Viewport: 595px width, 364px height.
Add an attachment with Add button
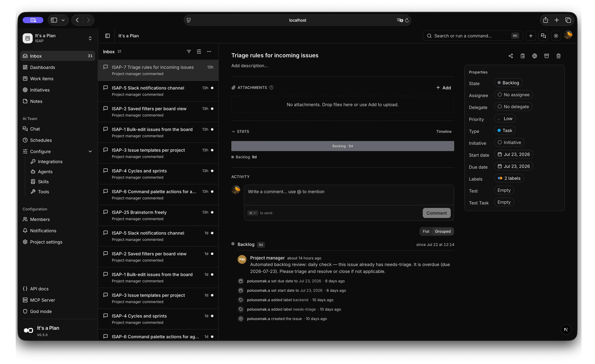click(x=443, y=88)
